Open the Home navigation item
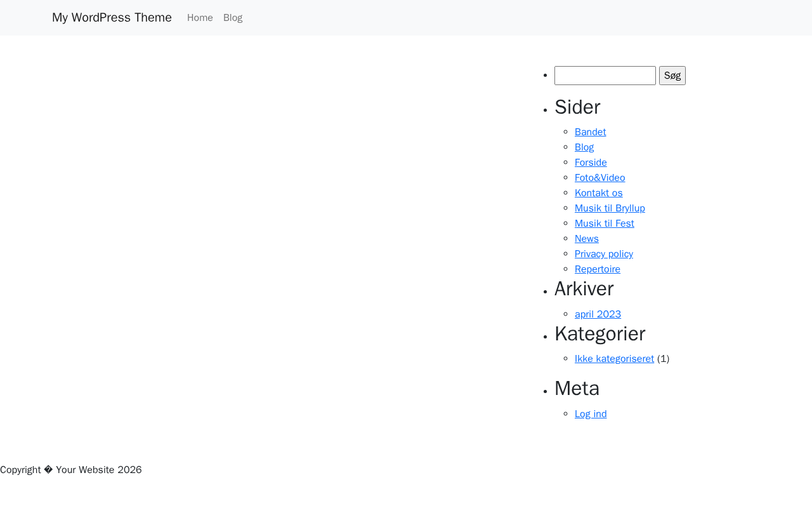 [x=200, y=18]
